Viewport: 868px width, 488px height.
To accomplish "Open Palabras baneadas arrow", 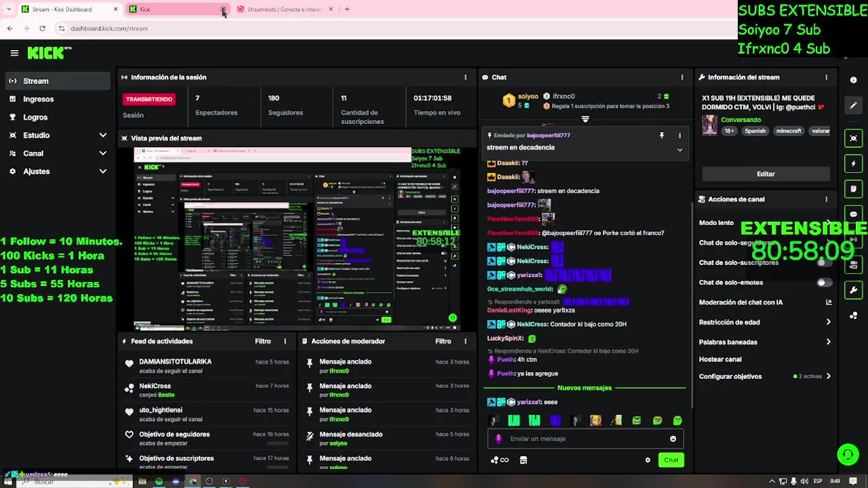I will (828, 342).
